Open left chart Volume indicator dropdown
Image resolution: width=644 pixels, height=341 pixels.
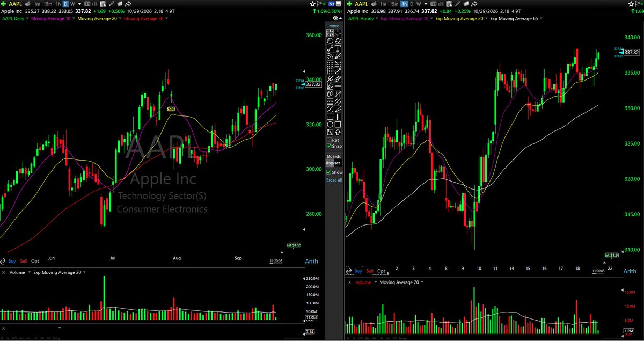pyautogui.click(x=30, y=272)
